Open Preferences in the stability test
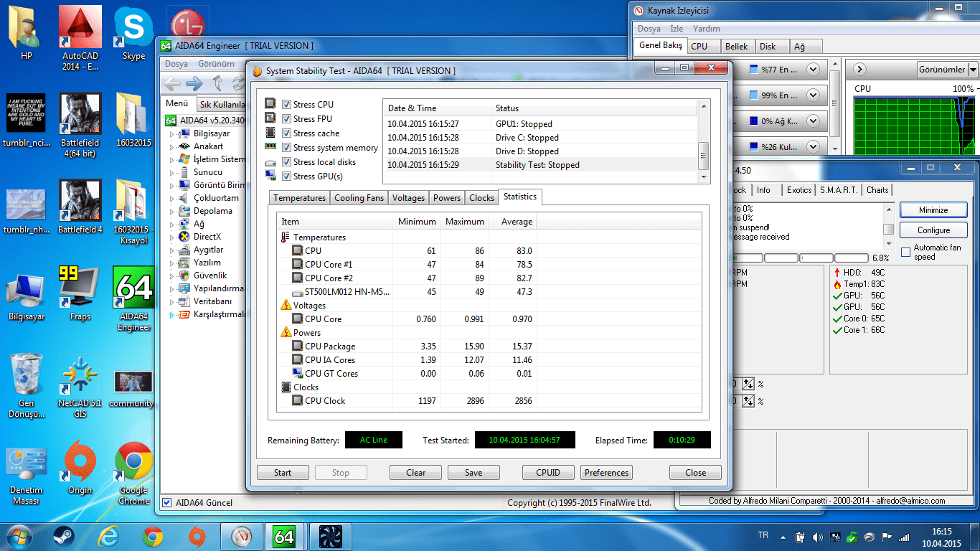The height and width of the screenshot is (551, 980). click(x=606, y=473)
